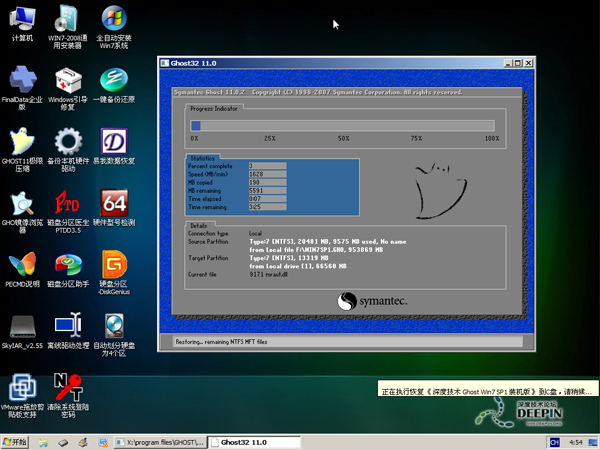Close the Ghost32 11.0 window

[x=528, y=63]
